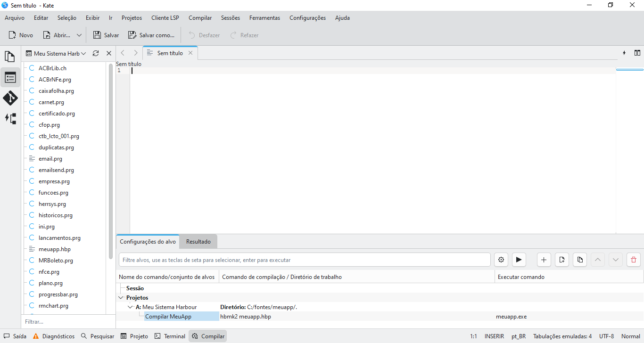Open the Meu Sistema Harb project dropdown
The height and width of the screenshot is (343, 644).
pyautogui.click(x=56, y=54)
